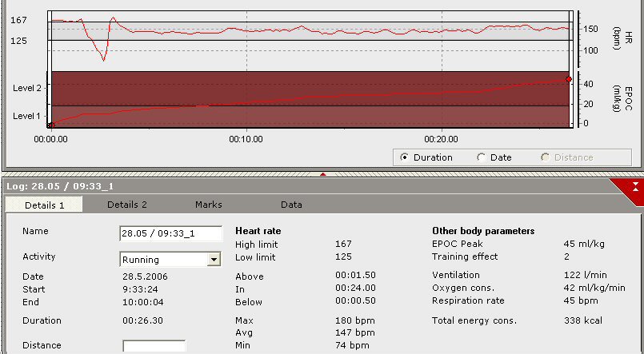The height and width of the screenshot is (354, 644).
Task: Select the Details 1 tab
Action: (45, 205)
